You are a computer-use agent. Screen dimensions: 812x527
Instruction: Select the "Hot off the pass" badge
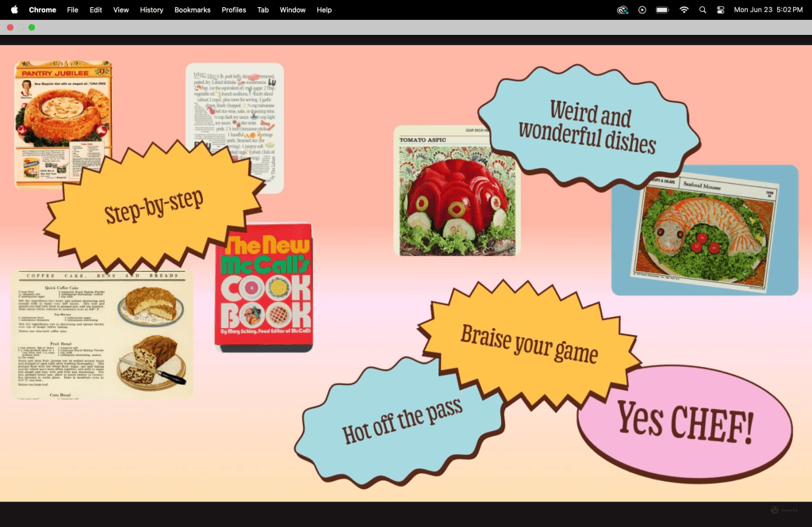coord(402,422)
